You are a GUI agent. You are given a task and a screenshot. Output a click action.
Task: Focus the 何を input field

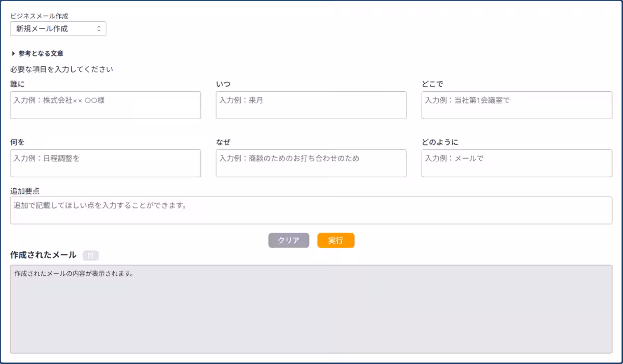point(105,163)
